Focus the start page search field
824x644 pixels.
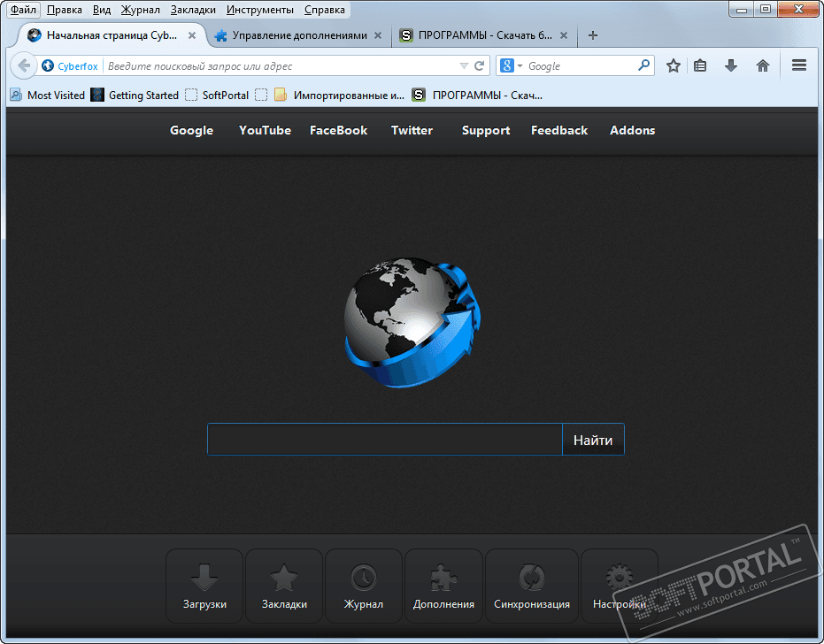click(385, 439)
